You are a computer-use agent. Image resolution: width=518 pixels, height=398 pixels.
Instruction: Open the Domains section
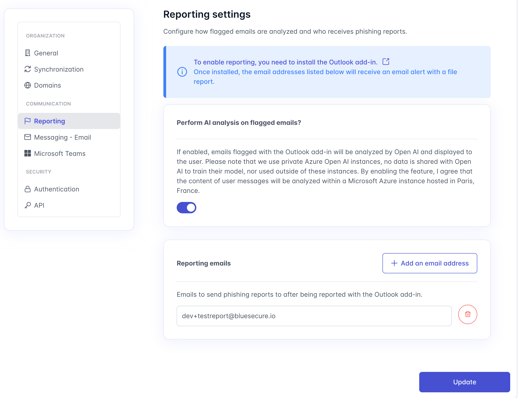tap(69, 85)
